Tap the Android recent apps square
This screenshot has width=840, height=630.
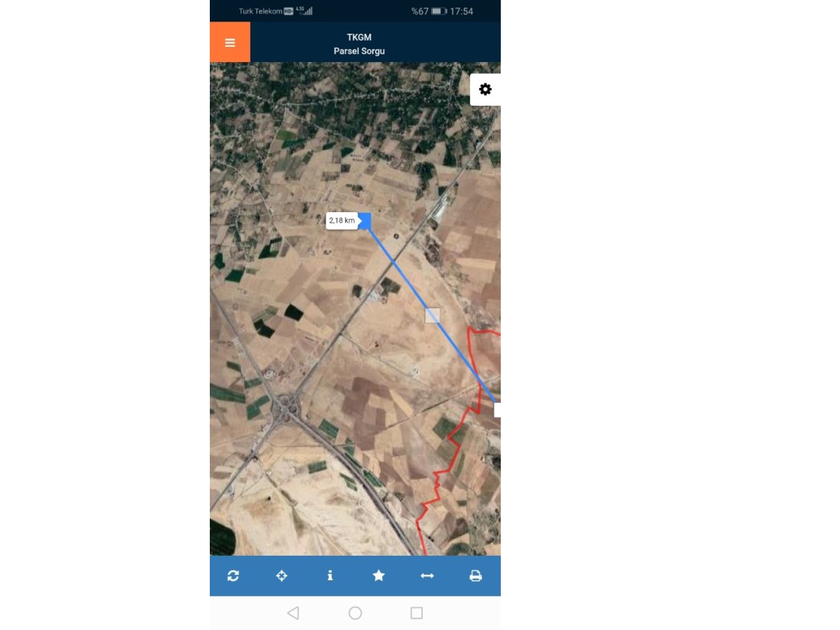(x=417, y=613)
